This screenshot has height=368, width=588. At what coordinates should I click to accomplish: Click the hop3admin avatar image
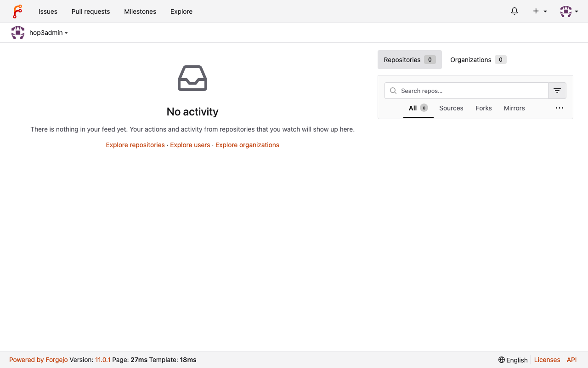tap(18, 33)
